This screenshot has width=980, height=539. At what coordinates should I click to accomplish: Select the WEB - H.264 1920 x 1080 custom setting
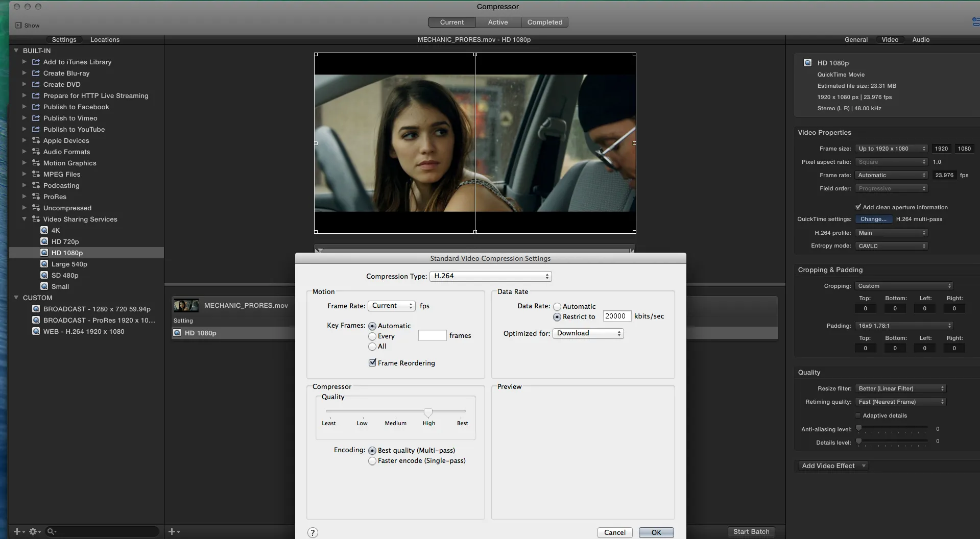[84, 331]
